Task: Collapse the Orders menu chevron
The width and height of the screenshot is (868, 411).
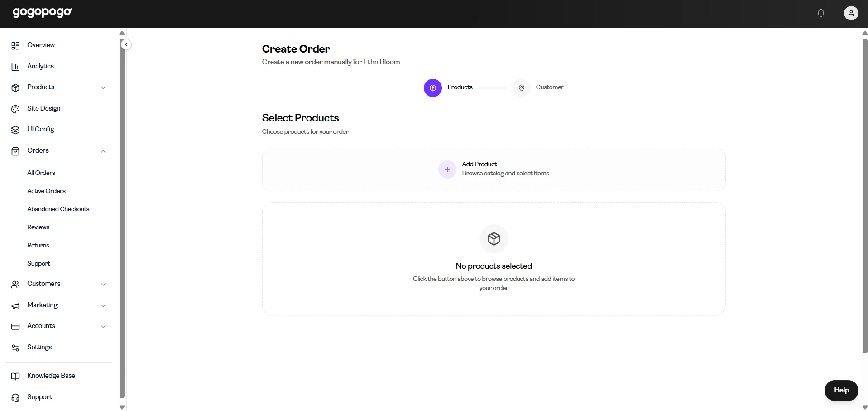Action: pos(103,151)
